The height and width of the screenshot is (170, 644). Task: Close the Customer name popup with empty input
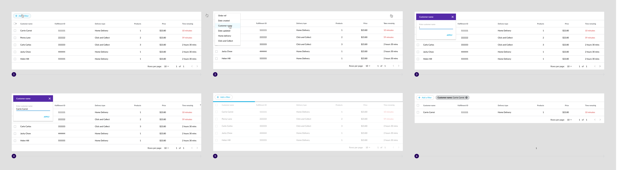pos(452,17)
